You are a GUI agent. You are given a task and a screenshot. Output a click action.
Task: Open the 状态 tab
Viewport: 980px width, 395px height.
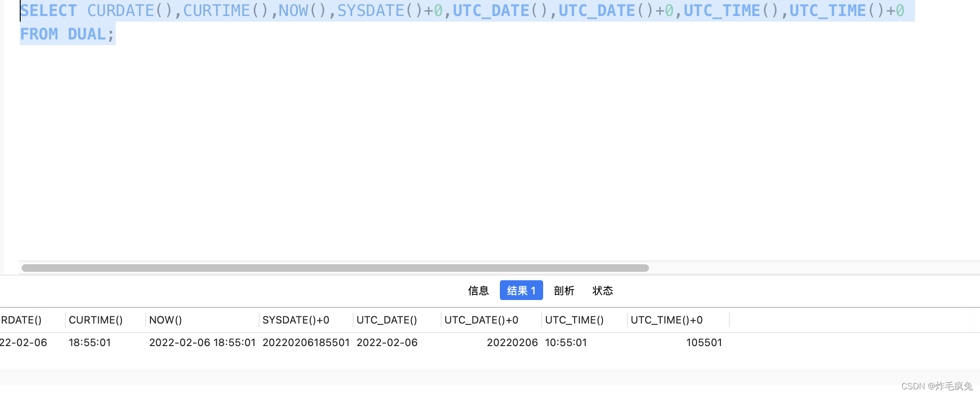[602, 291]
